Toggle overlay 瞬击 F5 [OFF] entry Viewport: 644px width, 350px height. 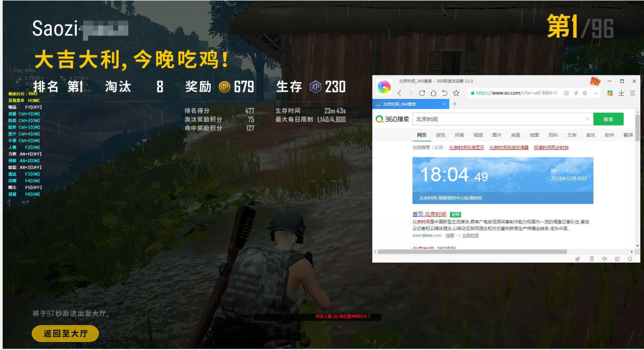click(x=25, y=187)
